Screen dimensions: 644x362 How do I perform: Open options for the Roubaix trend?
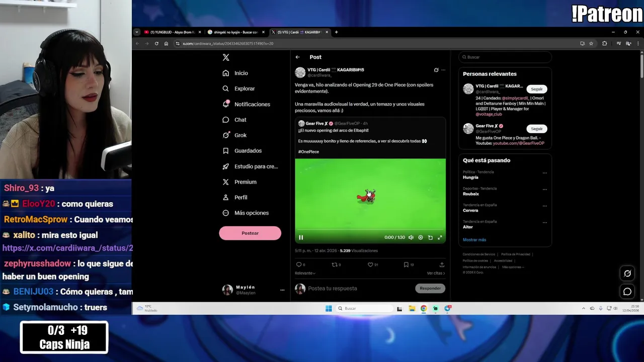pos(544,190)
